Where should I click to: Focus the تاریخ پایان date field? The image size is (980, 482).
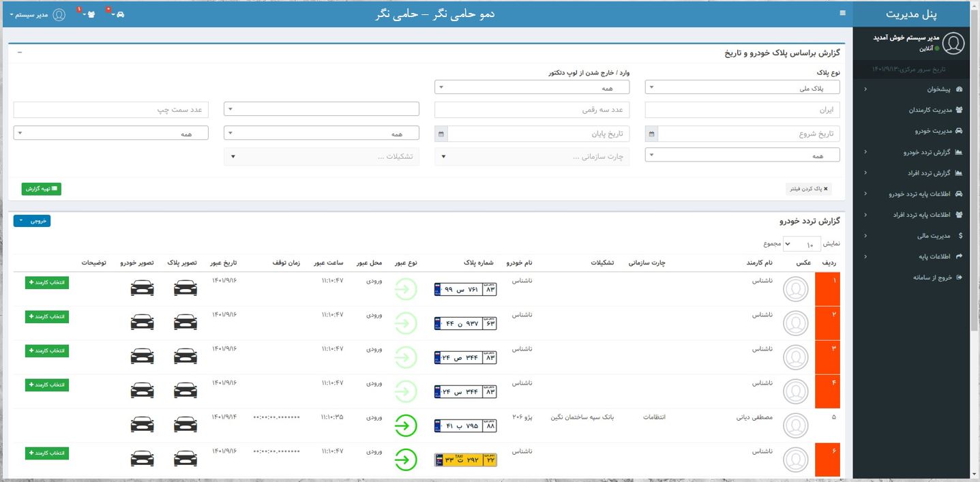coord(539,134)
